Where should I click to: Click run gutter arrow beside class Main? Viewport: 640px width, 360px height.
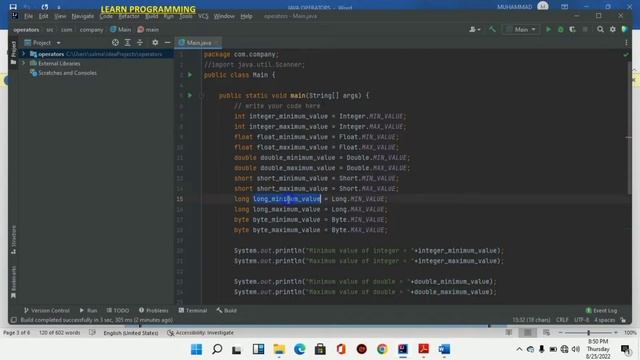[190, 75]
